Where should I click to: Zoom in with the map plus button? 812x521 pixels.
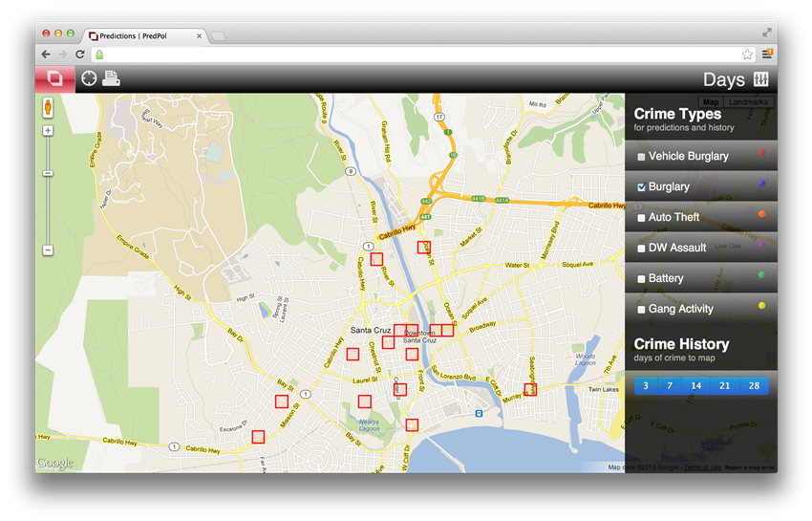coord(48,131)
